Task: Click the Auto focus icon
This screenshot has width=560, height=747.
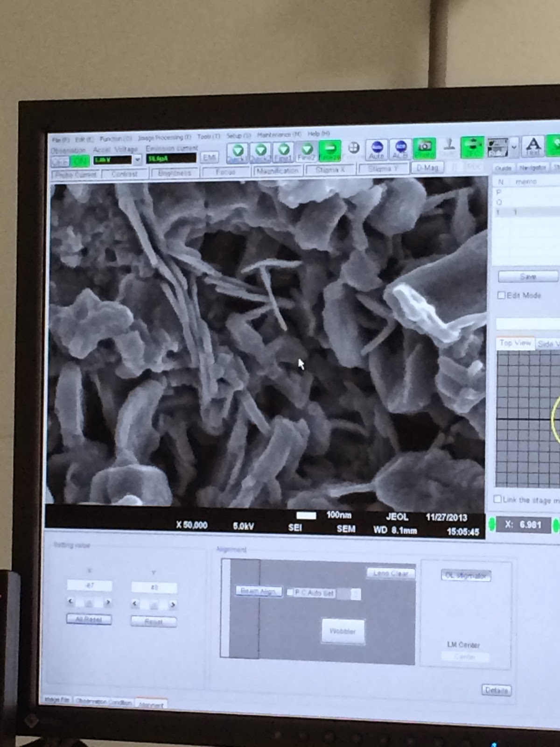Action: tap(377, 149)
